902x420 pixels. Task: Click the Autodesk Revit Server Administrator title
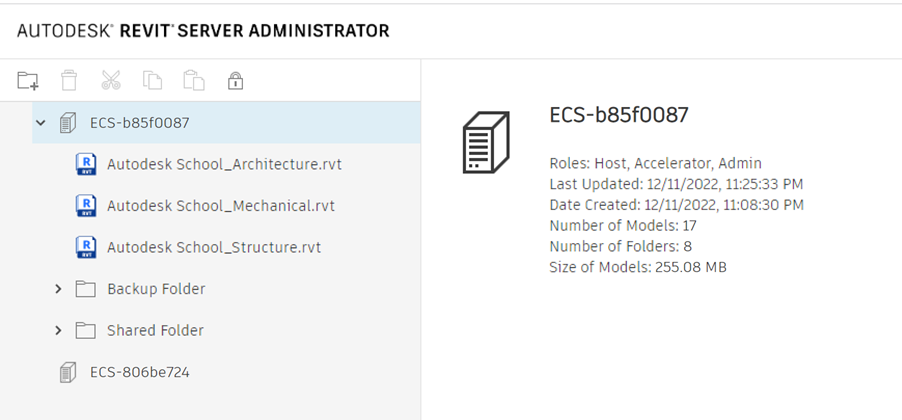pos(203,31)
